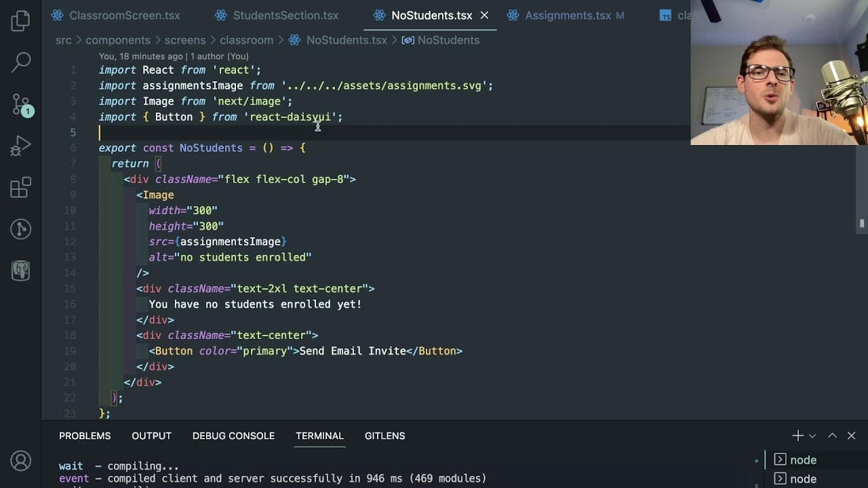868x488 pixels.
Task: Maximize the panel size with the caret icon
Action: pos(832,436)
